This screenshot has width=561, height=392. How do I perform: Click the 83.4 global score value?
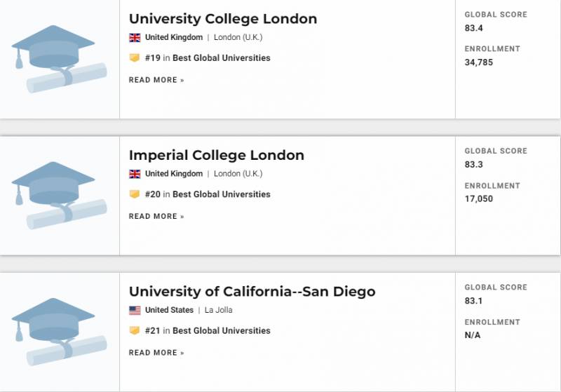[474, 28]
